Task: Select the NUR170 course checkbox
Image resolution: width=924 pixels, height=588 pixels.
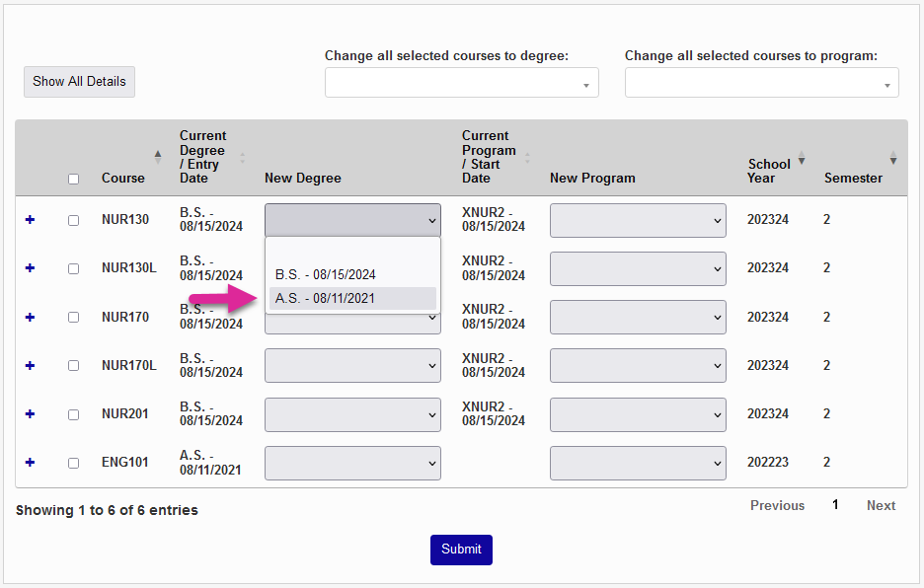Action: pyautogui.click(x=73, y=317)
